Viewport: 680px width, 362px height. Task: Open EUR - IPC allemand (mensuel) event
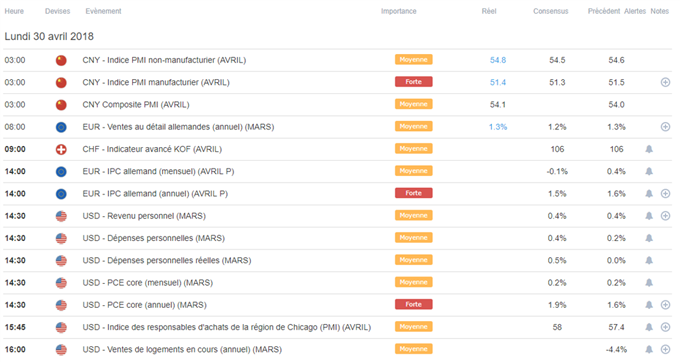tap(158, 172)
